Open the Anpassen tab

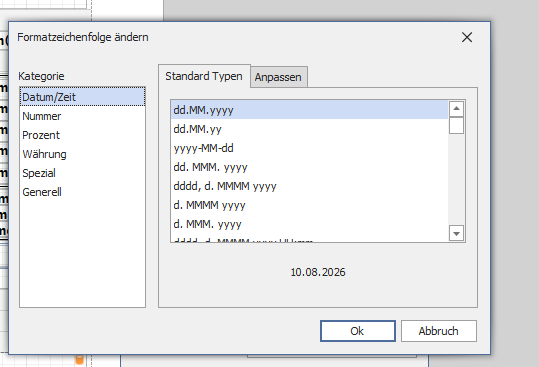(x=278, y=77)
